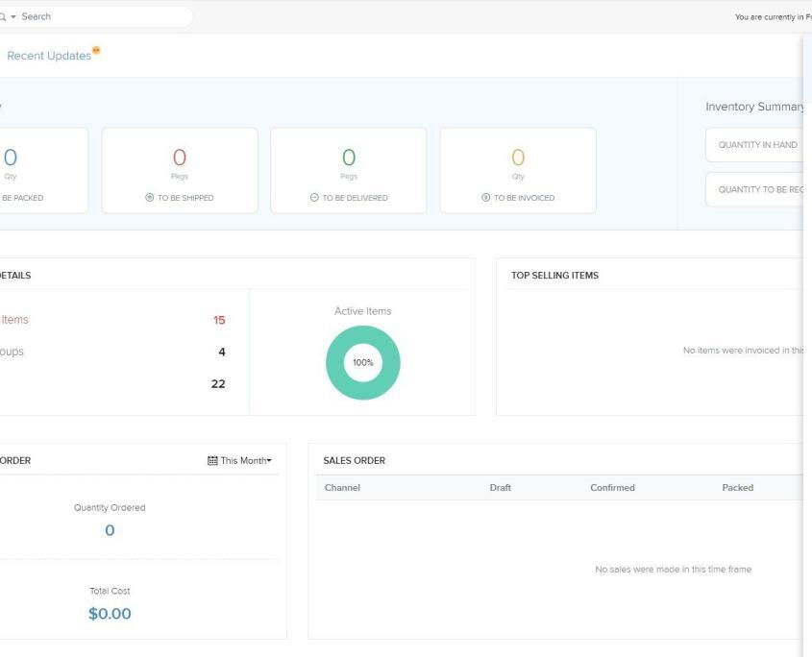Click the calendar icon beside This Month

click(212, 460)
